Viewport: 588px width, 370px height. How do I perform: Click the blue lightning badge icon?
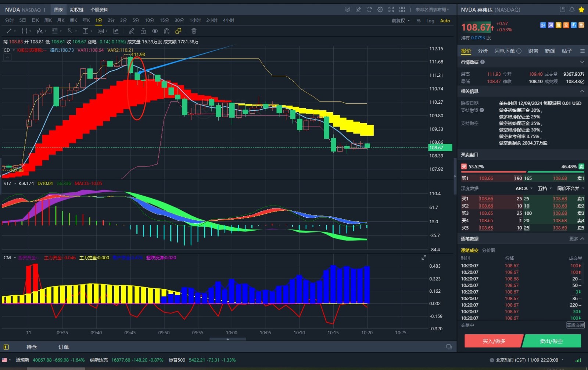[x=574, y=25]
